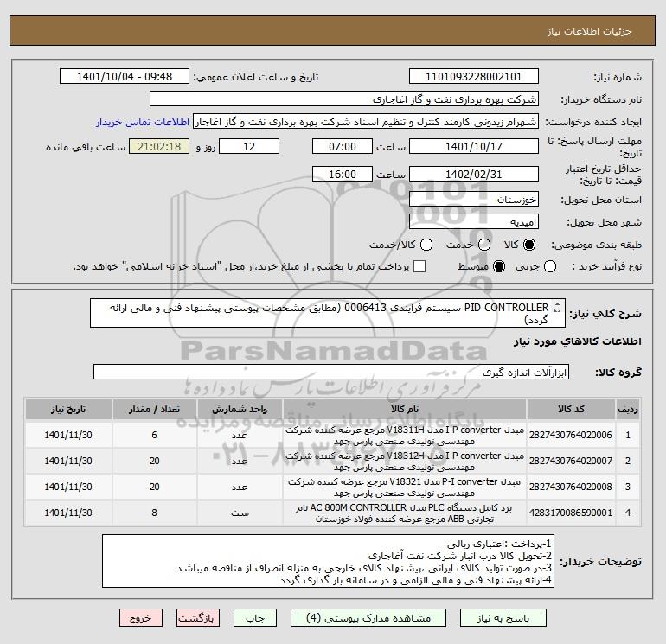This screenshot has height=644, width=666.
Task: Click the 'واحد شمارش' column header
Action: coord(240,409)
